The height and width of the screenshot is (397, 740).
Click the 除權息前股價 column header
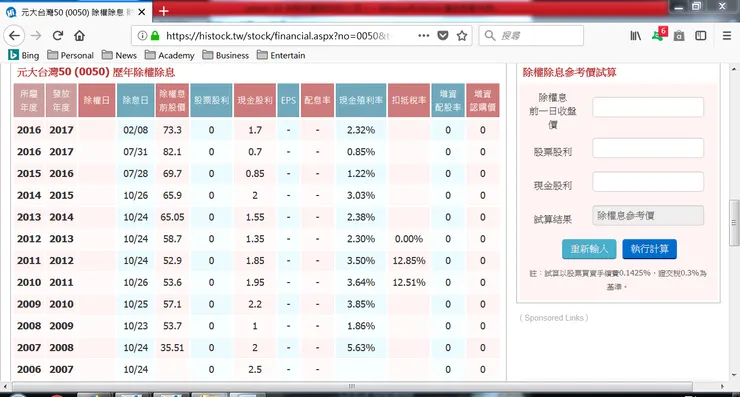pyautogui.click(x=172, y=101)
